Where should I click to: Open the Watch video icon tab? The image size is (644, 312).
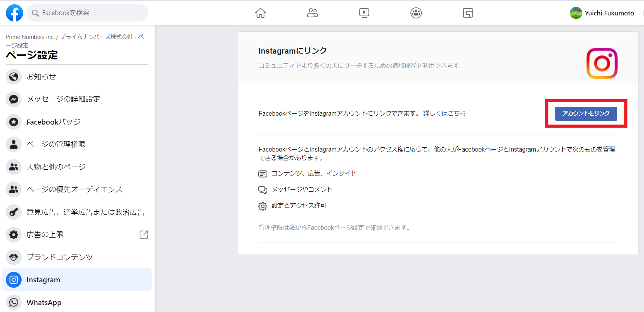click(x=364, y=13)
